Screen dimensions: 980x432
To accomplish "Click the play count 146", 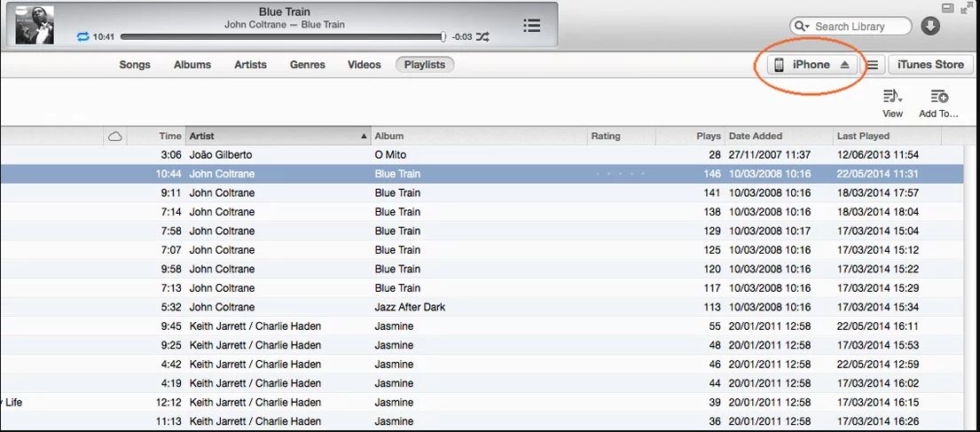I will pyautogui.click(x=712, y=174).
